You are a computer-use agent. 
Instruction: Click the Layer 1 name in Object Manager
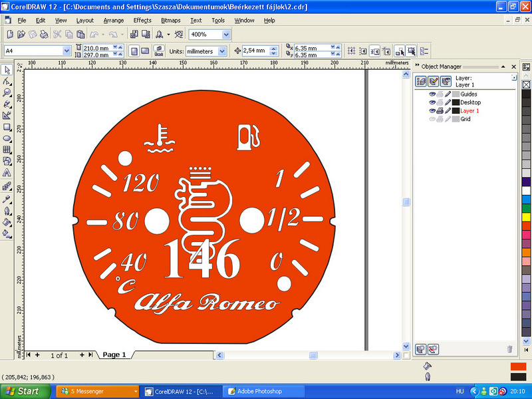tap(469, 110)
